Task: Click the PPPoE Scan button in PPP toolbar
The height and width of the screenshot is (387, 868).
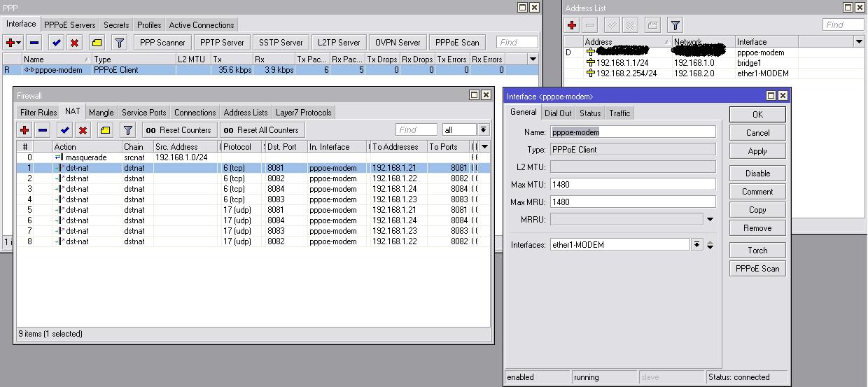Action: [457, 43]
